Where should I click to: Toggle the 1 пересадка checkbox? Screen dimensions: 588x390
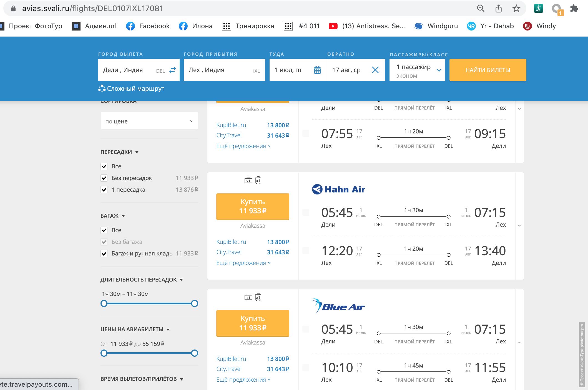pyautogui.click(x=104, y=190)
